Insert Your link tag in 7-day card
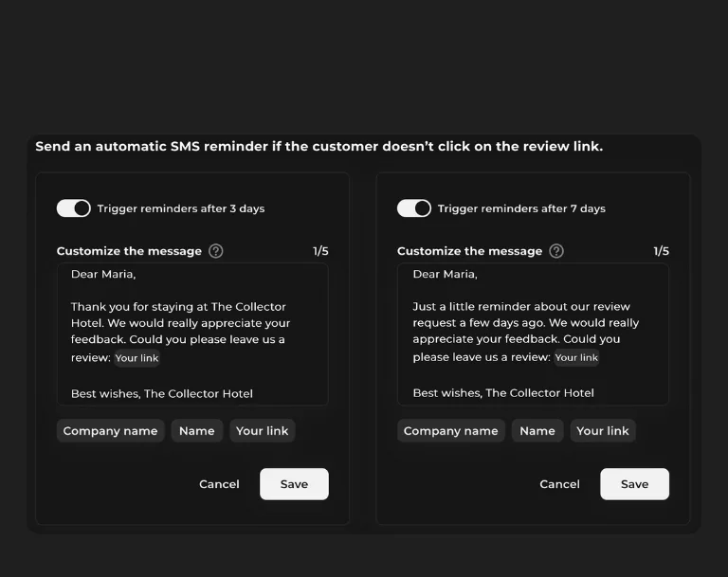This screenshot has height=577, width=728. point(603,431)
